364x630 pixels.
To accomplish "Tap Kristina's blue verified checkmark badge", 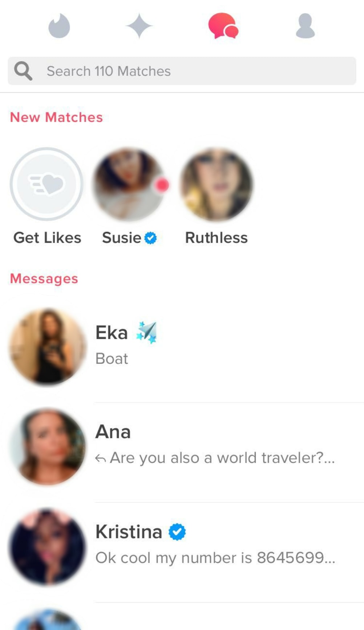I will pyautogui.click(x=177, y=532).
